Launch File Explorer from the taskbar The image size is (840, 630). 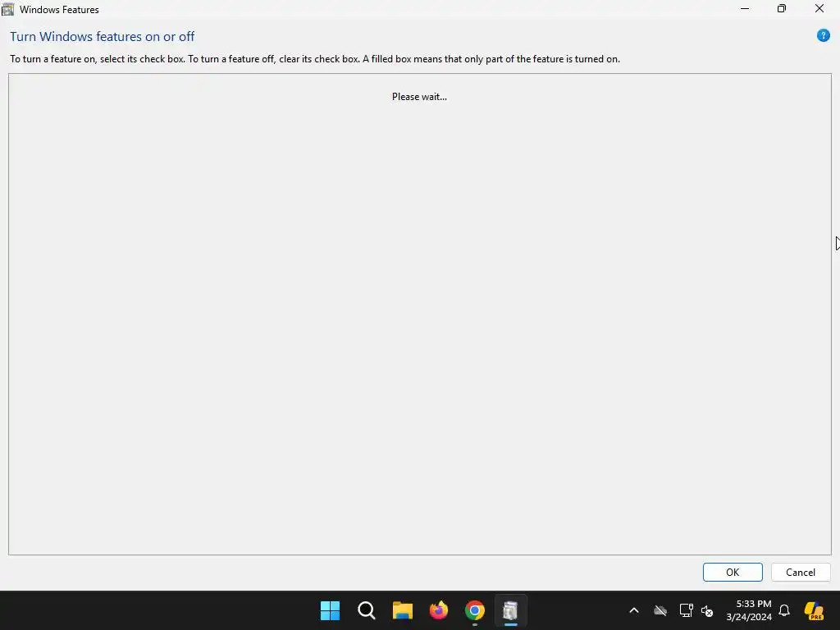pos(402,610)
